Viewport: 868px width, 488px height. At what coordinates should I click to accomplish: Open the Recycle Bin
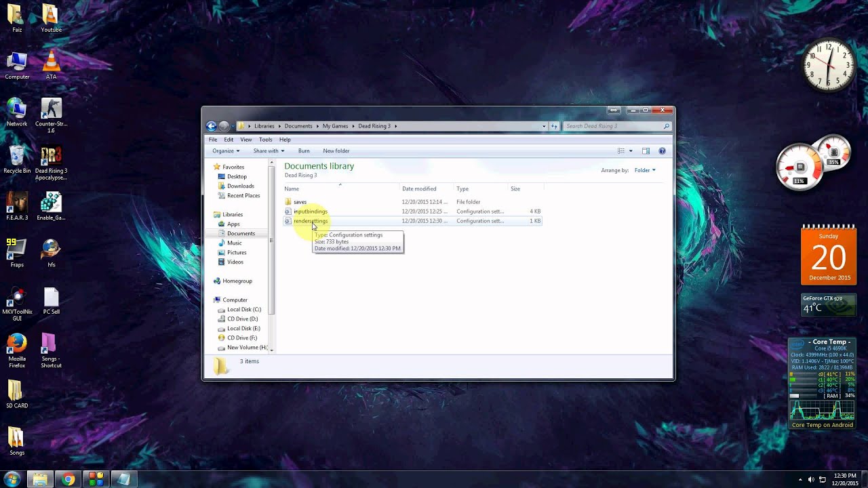(17, 160)
